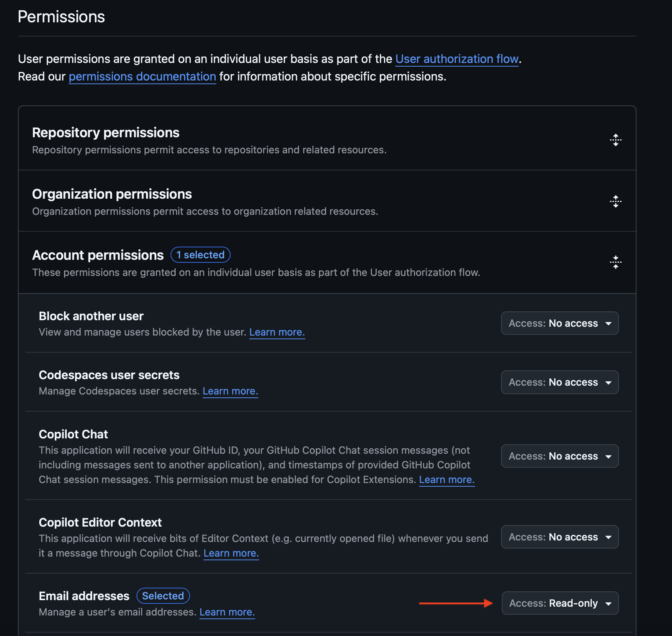Click the reorder icon for Organization permissions
The height and width of the screenshot is (636, 672).
coord(616,201)
